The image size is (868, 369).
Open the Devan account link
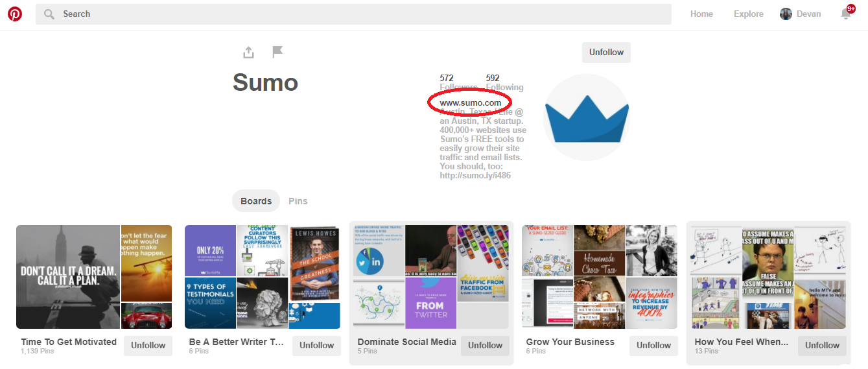(808, 14)
